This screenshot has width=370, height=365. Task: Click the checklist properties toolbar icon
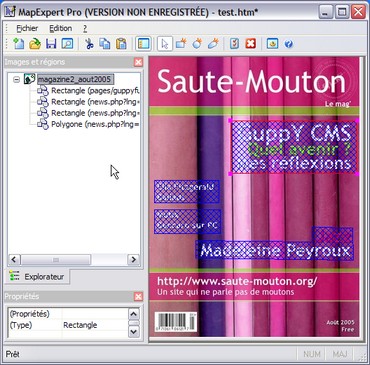pyautogui.click(x=235, y=44)
